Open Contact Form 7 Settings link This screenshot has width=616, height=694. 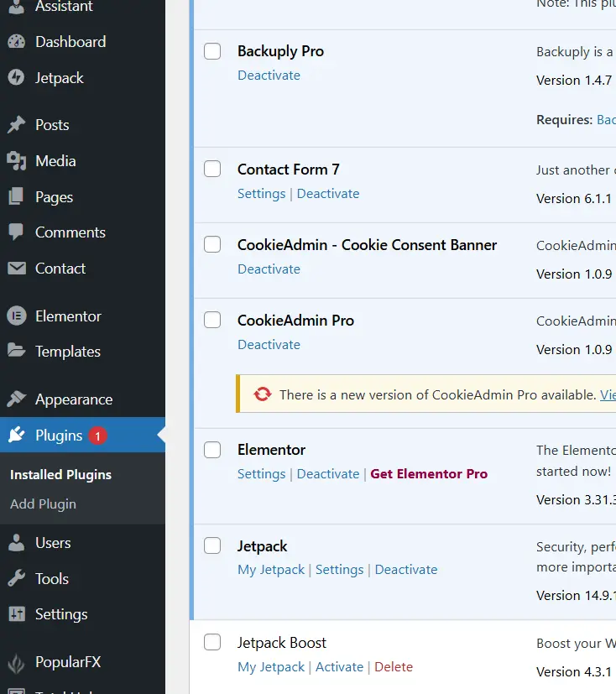click(262, 194)
